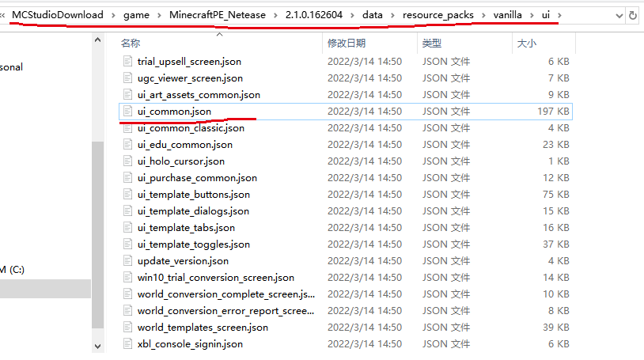Expand the chevron after data in path
The image size is (644, 360).
pos(392,15)
